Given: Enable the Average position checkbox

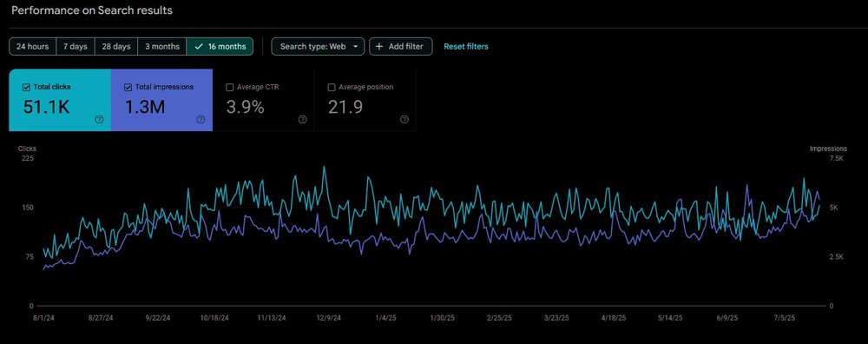Looking at the screenshot, I should 332,87.
